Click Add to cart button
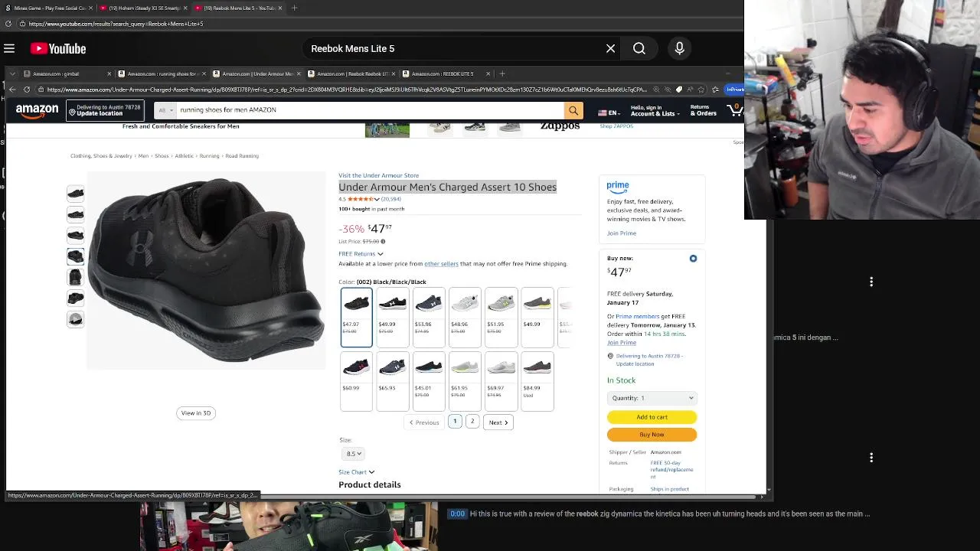Image resolution: width=980 pixels, height=551 pixels. (x=652, y=417)
